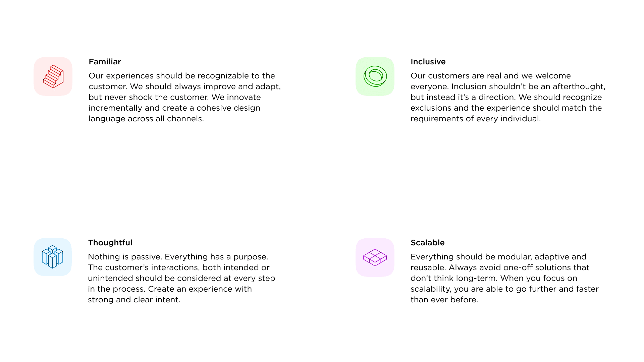Image resolution: width=644 pixels, height=362 pixels.
Task: Click the text 'requirements of every individual.'
Action: pos(476,119)
